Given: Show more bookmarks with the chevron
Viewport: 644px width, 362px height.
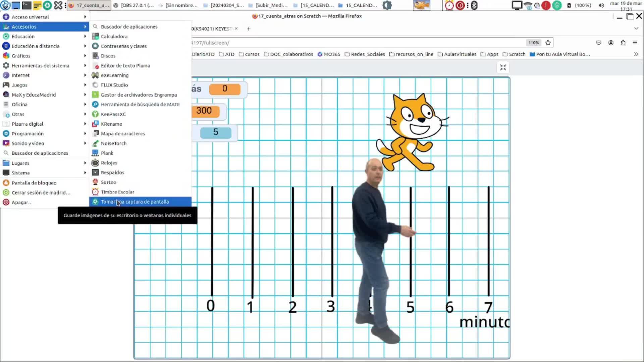Looking at the screenshot, I should click(x=636, y=54).
